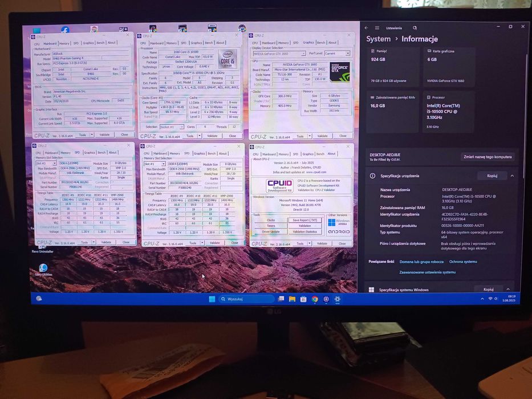Viewport: 532px width, 399px height.
Task: Open the hamburger navigation menu in Settings
Action: coord(377,28)
